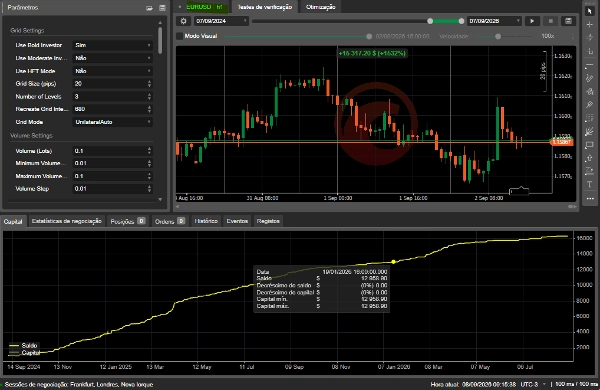
Task: Save backtest results icon
Action: click(x=569, y=21)
